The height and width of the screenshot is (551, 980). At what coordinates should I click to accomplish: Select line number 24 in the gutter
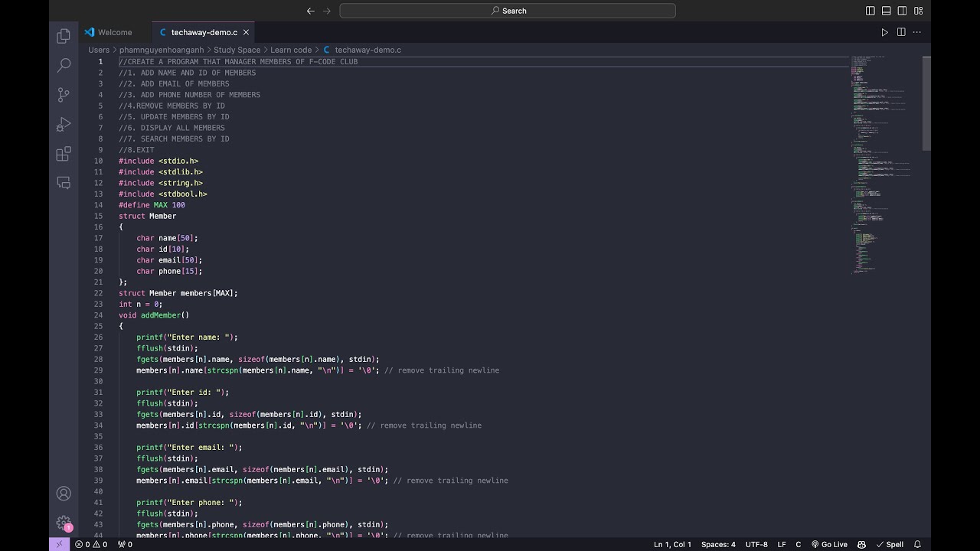[98, 315]
